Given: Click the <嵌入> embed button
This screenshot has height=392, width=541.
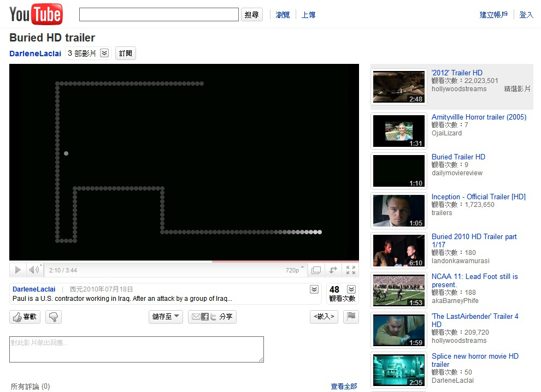Looking at the screenshot, I should pos(324,317).
